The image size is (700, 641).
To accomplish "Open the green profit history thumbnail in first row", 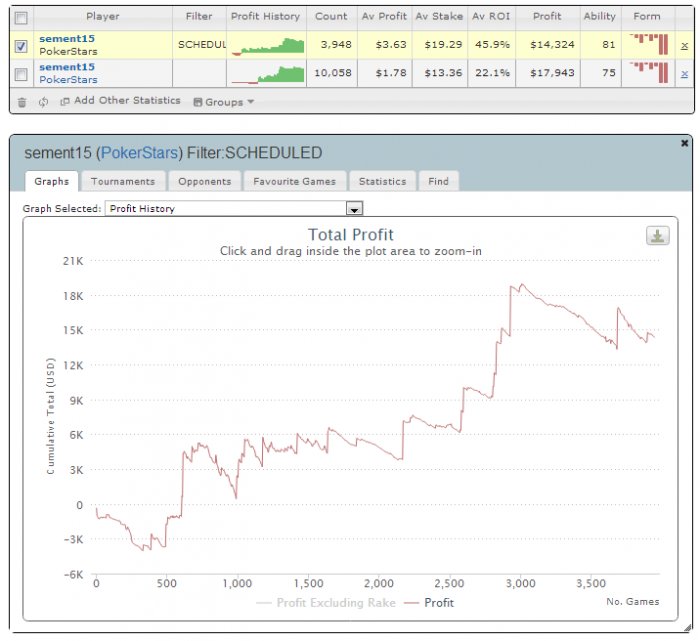I will (x=268, y=46).
